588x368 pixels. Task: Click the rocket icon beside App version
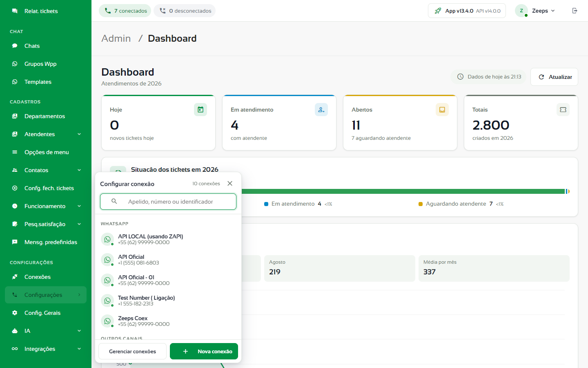pyautogui.click(x=438, y=11)
